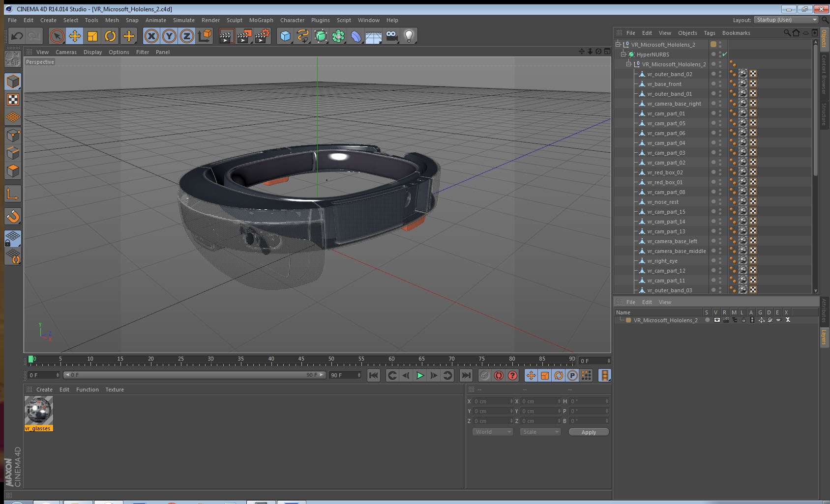Open the World coordinate dropdown
The image size is (830, 504).
(493, 432)
